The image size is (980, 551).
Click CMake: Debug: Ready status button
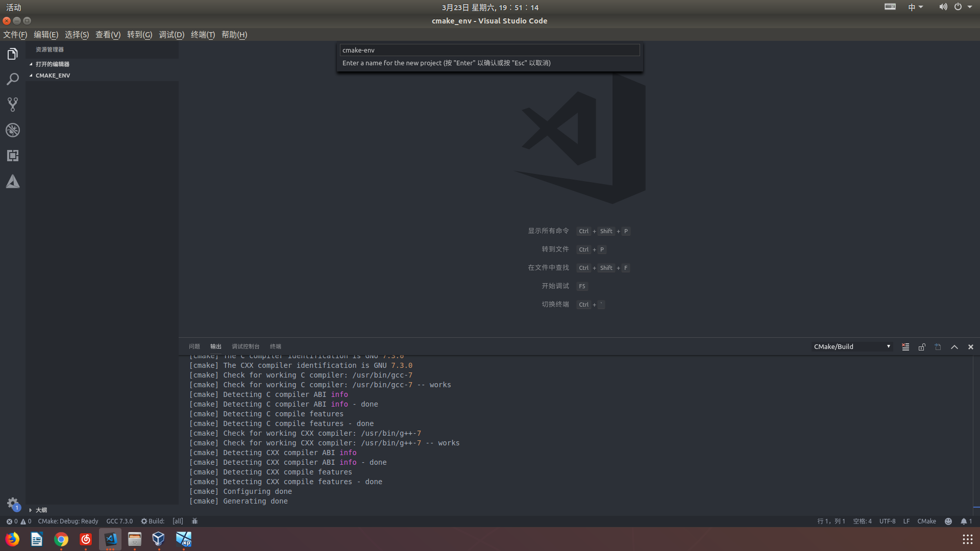click(x=68, y=521)
